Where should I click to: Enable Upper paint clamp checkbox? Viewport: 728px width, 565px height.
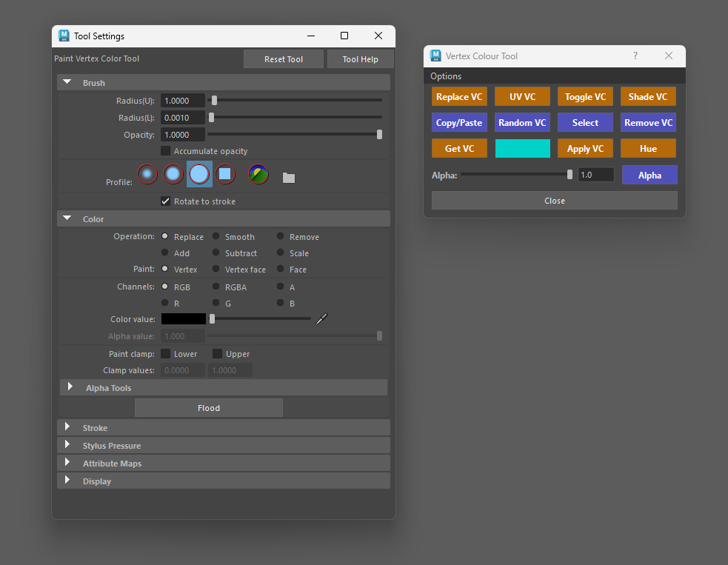click(x=217, y=354)
